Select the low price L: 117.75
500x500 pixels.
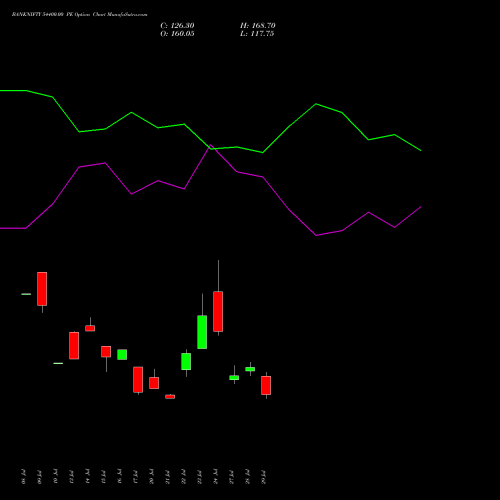point(257,34)
